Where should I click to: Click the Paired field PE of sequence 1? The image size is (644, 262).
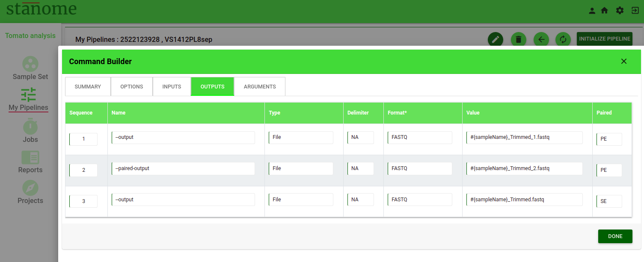(x=609, y=139)
